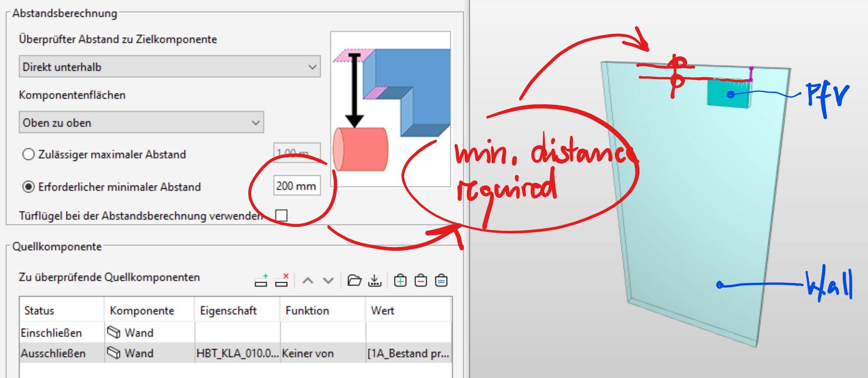Set to selection basket icon with blue lines

pyautogui.click(x=441, y=281)
